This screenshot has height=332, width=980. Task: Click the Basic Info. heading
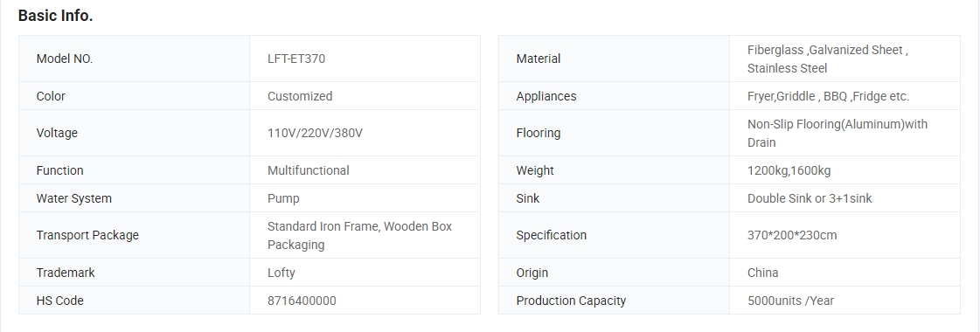(56, 17)
